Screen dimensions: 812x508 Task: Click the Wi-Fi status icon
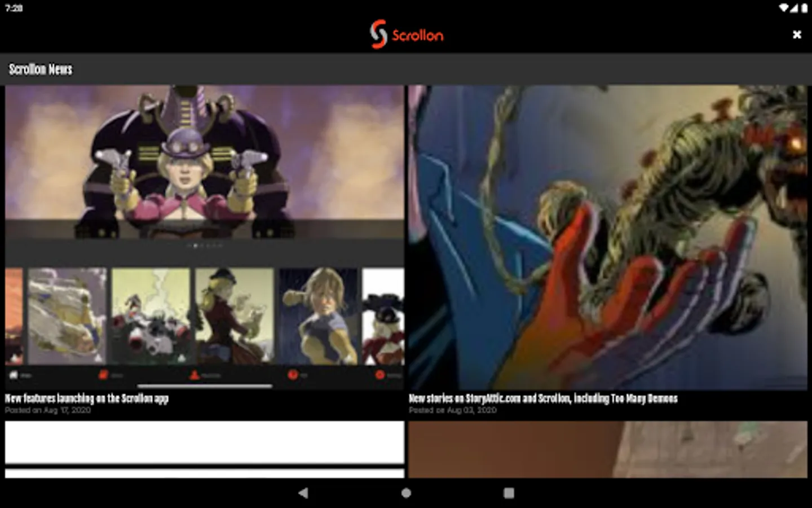click(784, 8)
